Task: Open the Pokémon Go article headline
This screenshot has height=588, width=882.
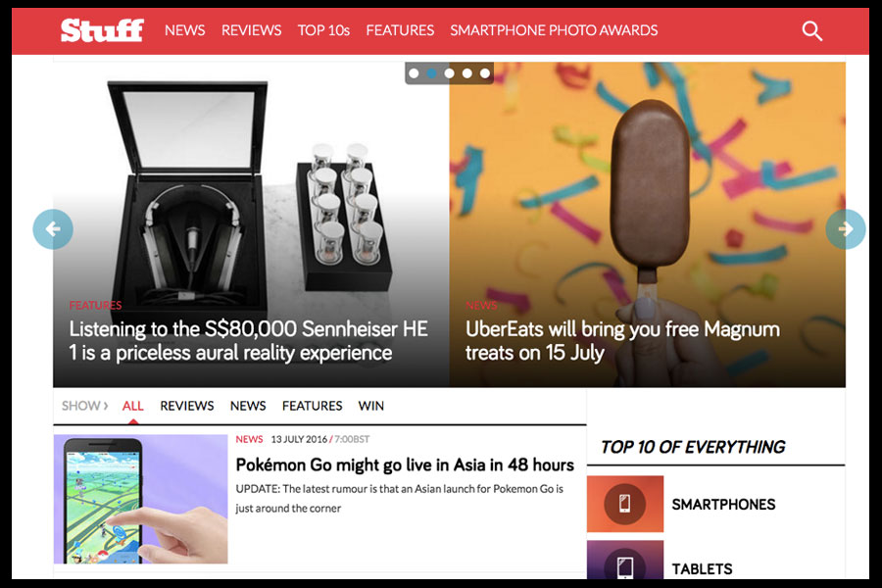Action: coord(405,465)
